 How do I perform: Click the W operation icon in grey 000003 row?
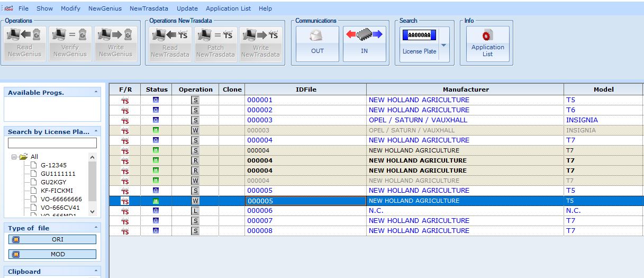(195, 130)
